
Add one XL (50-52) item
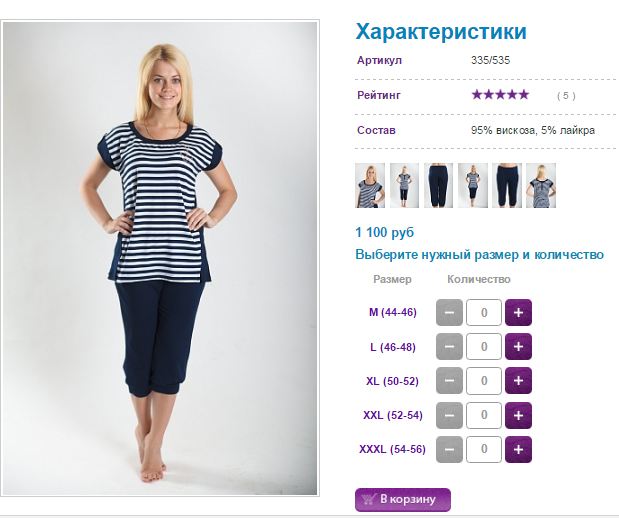[518, 381]
